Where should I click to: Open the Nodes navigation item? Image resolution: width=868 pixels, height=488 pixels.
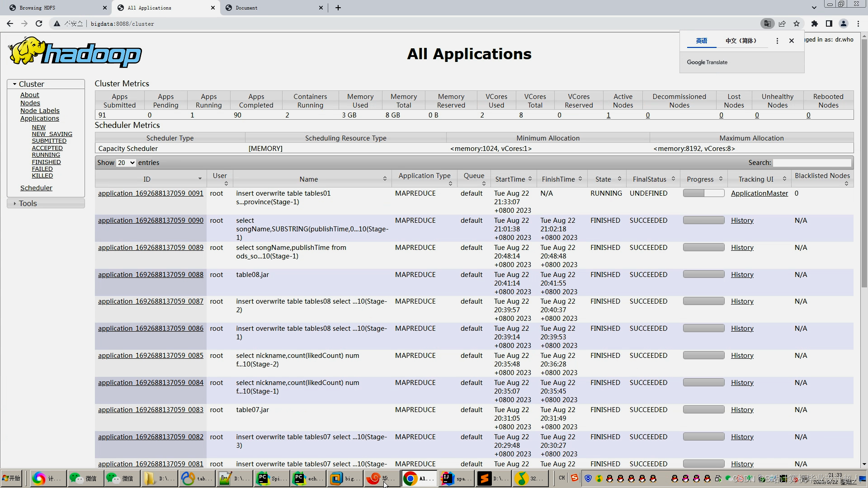(x=30, y=103)
